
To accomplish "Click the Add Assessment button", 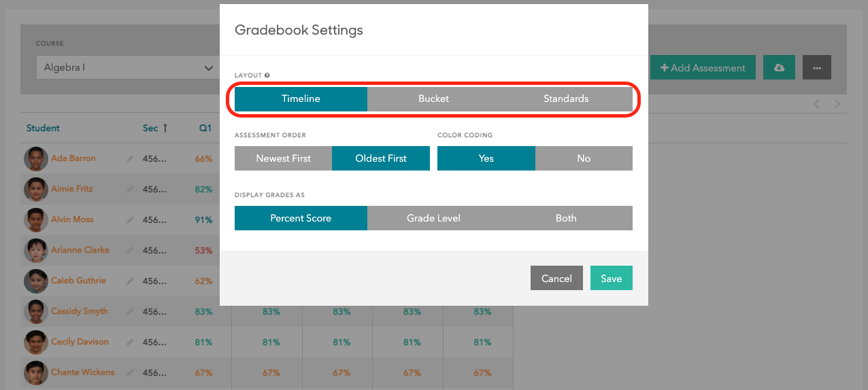I will click(x=703, y=68).
